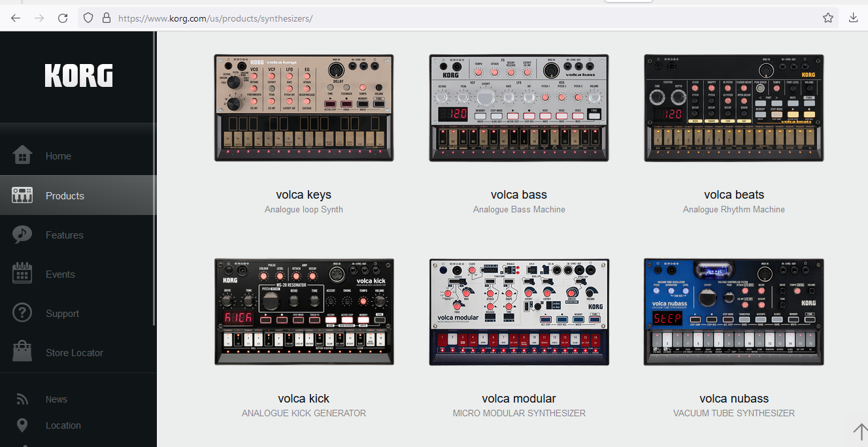868x447 pixels.
Task: Click the 'ANALOGUE KICK GENERATOR' caption
Action: click(304, 414)
